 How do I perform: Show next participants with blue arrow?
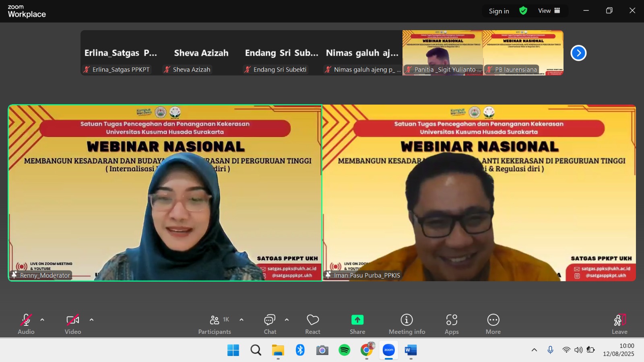pos(578,53)
